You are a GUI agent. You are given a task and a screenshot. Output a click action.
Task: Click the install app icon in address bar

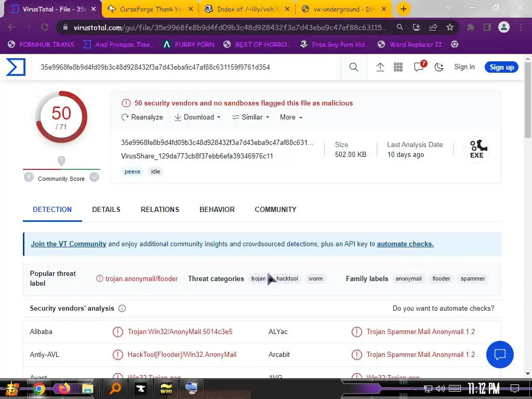click(416, 27)
